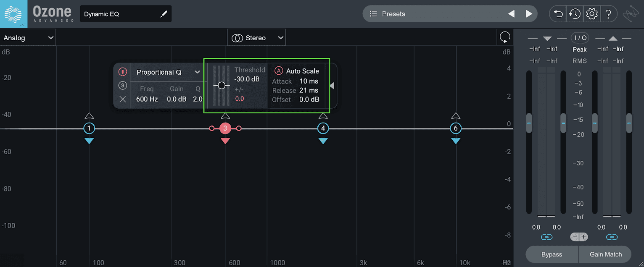Go to the previous preset arrow
Image resolution: width=644 pixels, height=267 pixels.
512,14
